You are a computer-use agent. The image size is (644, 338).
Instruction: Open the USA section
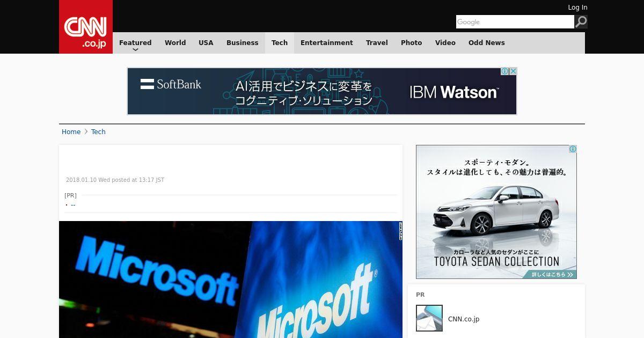pyautogui.click(x=206, y=43)
